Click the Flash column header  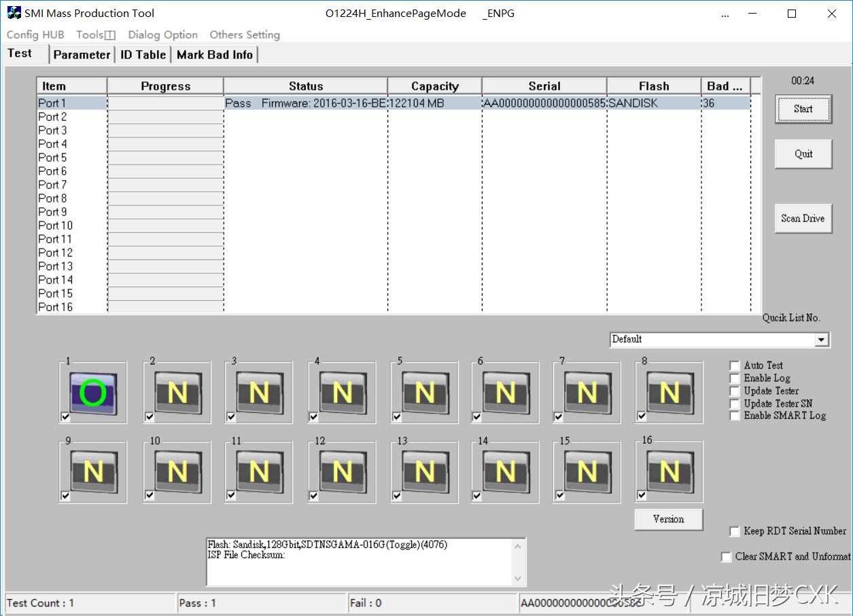pyautogui.click(x=654, y=86)
